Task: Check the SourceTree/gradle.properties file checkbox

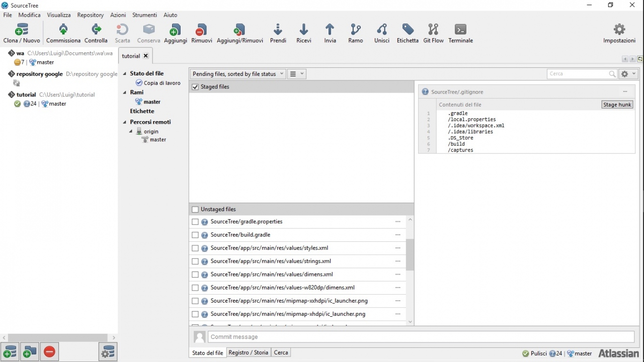Action: (195, 222)
